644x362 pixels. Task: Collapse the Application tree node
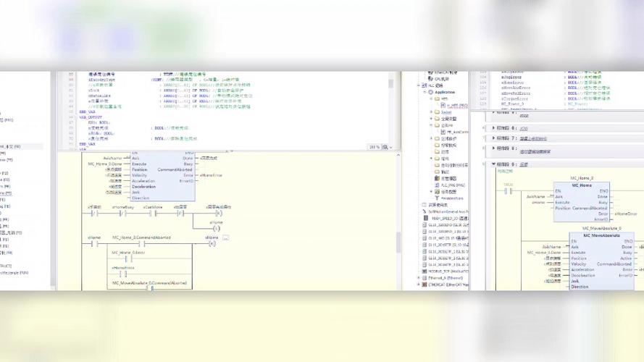coord(425,93)
